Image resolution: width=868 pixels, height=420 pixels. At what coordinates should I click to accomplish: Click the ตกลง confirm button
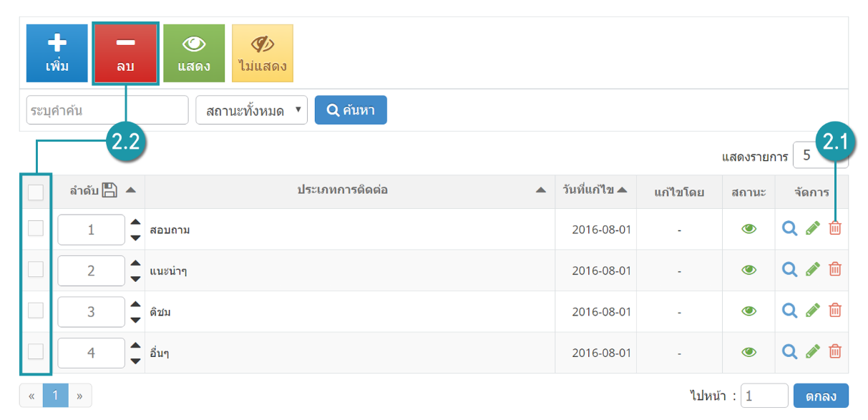[821, 396]
